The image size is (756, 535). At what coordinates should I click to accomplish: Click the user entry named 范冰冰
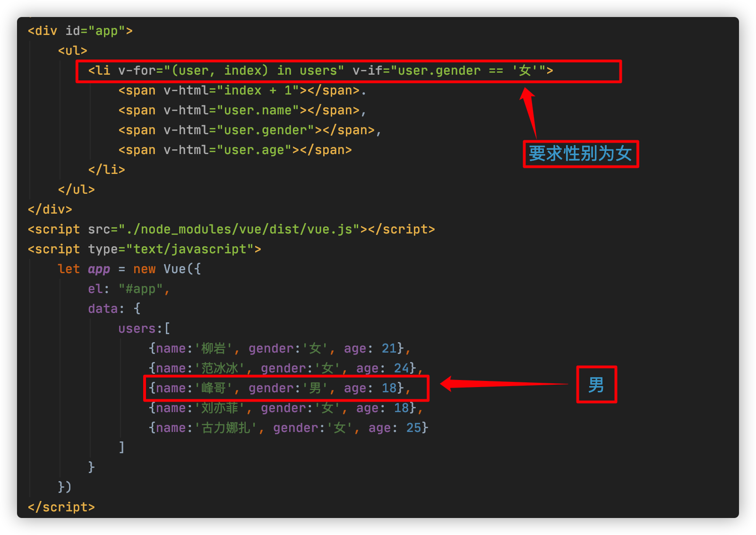click(286, 368)
